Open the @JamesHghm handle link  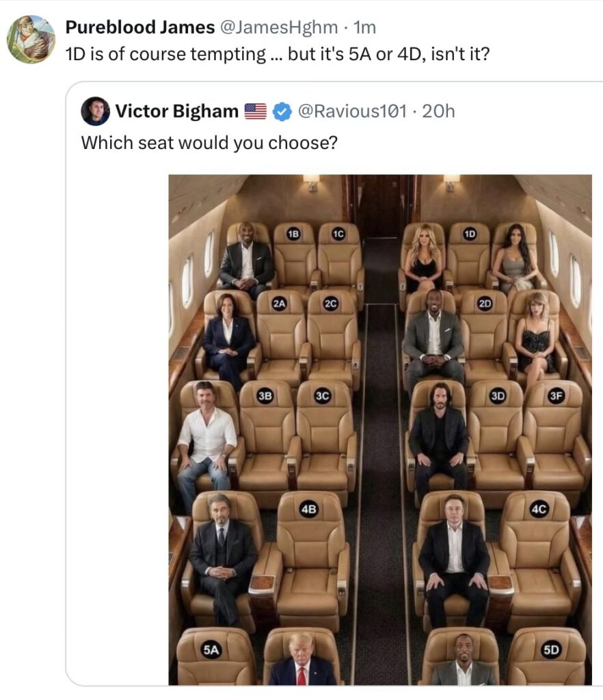pos(278,27)
